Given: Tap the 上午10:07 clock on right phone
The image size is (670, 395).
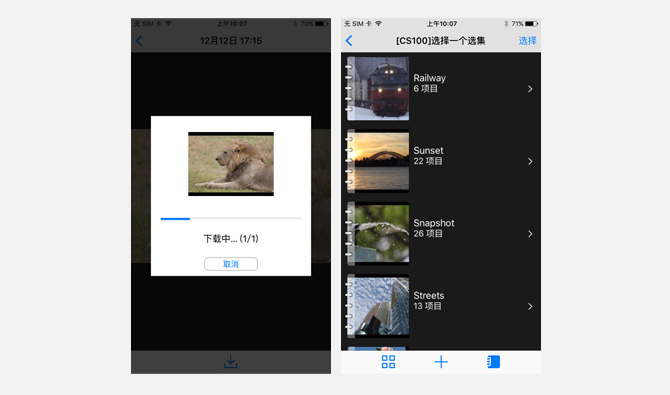Looking at the screenshot, I should pyautogui.click(x=442, y=24).
